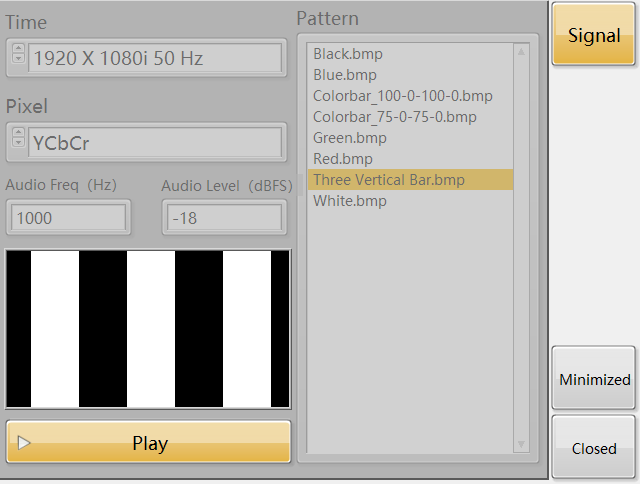The width and height of the screenshot is (640, 484).
Task: Select White.bmp pattern
Action: click(x=350, y=201)
